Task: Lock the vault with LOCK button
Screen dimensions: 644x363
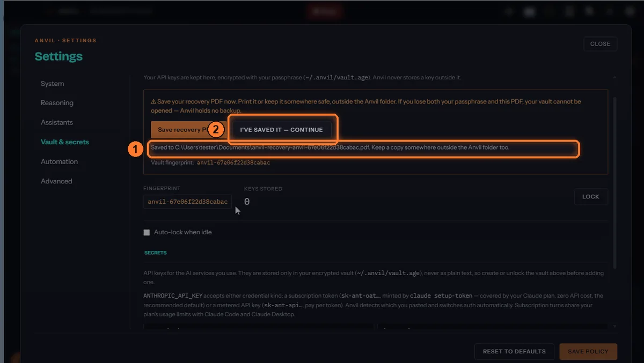Action: (590, 197)
